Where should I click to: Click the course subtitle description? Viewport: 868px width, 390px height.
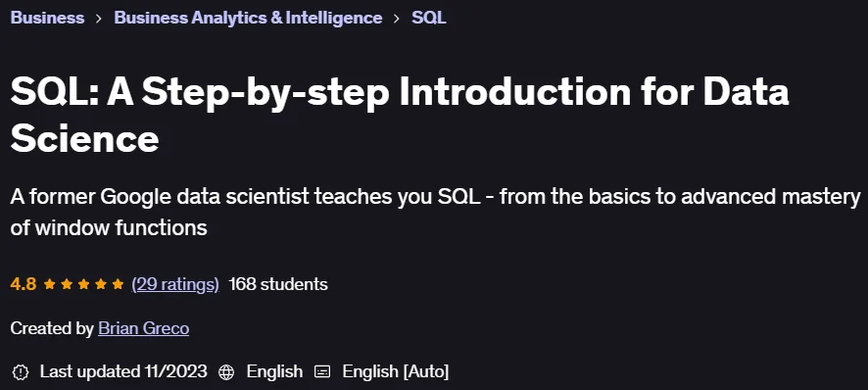tap(435, 213)
